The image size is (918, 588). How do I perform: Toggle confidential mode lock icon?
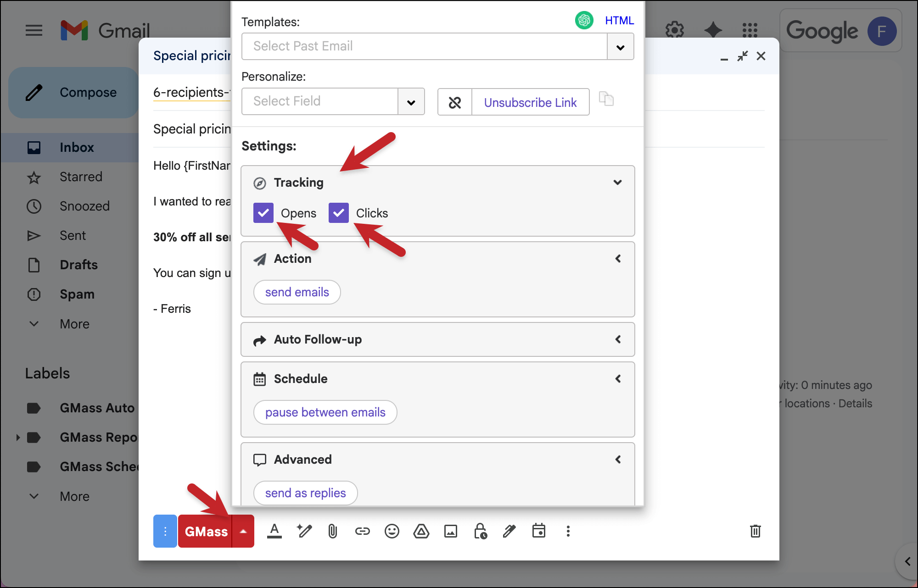[x=480, y=531]
